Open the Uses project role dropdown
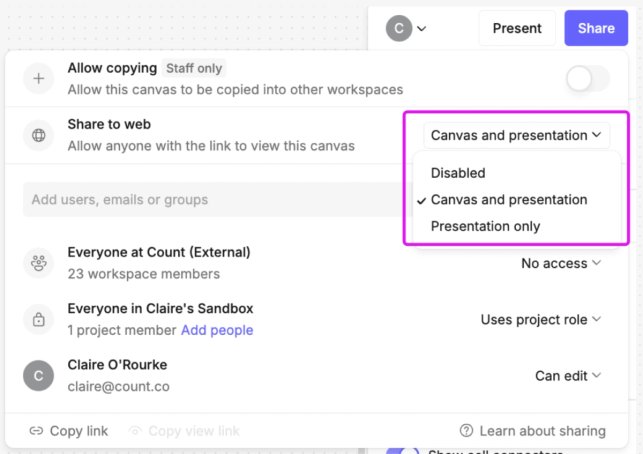Image resolution: width=643 pixels, height=454 pixels. (x=540, y=320)
